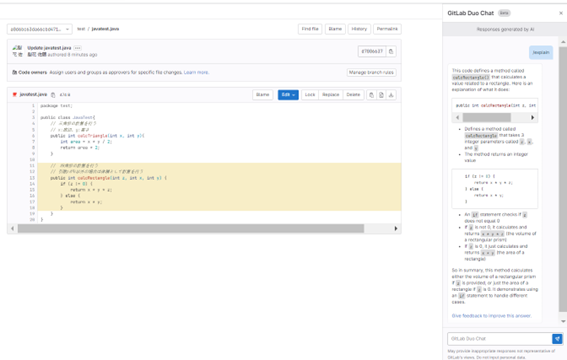Click the calcTriangle method name in code
This screenshot has height=360, width=567.
coord(93,136)
